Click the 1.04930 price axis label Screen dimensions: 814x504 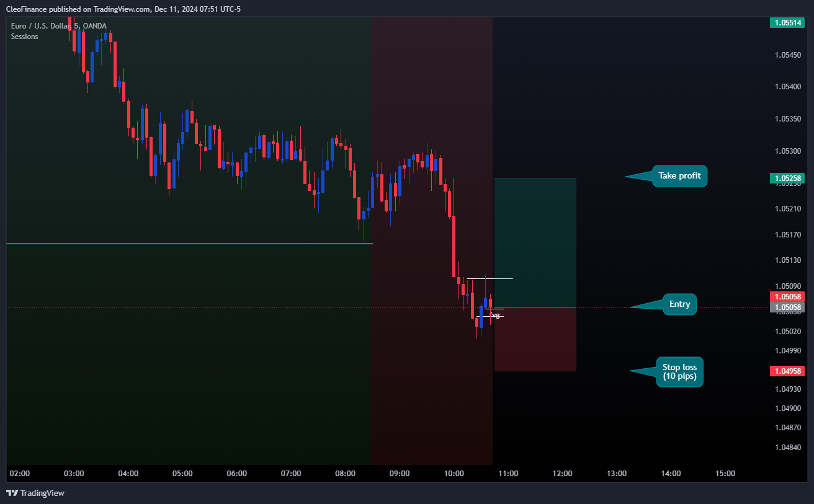pyautogui.click(x=787, y=389)
